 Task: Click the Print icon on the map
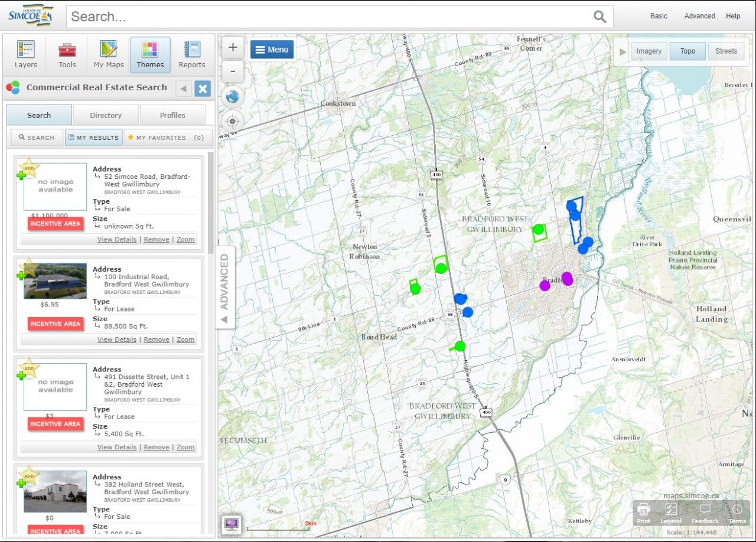point(644,512)
